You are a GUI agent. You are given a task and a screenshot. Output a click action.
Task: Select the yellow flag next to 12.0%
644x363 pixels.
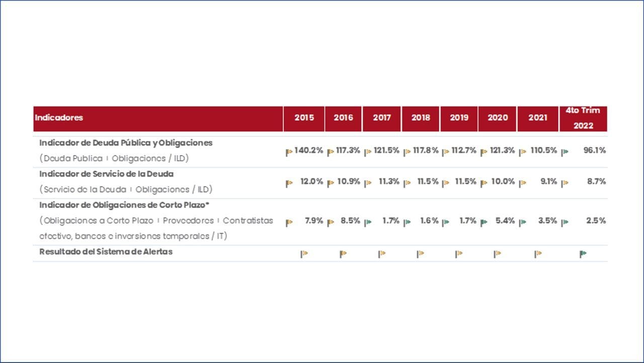[289, 184]
